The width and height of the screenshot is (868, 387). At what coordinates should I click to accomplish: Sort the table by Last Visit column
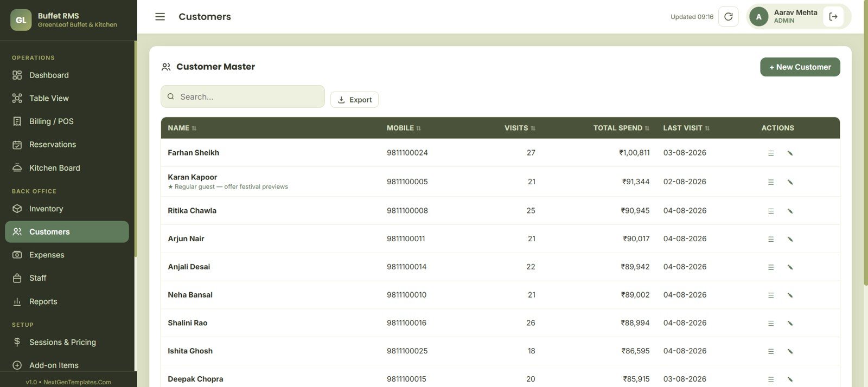point(686,128)
